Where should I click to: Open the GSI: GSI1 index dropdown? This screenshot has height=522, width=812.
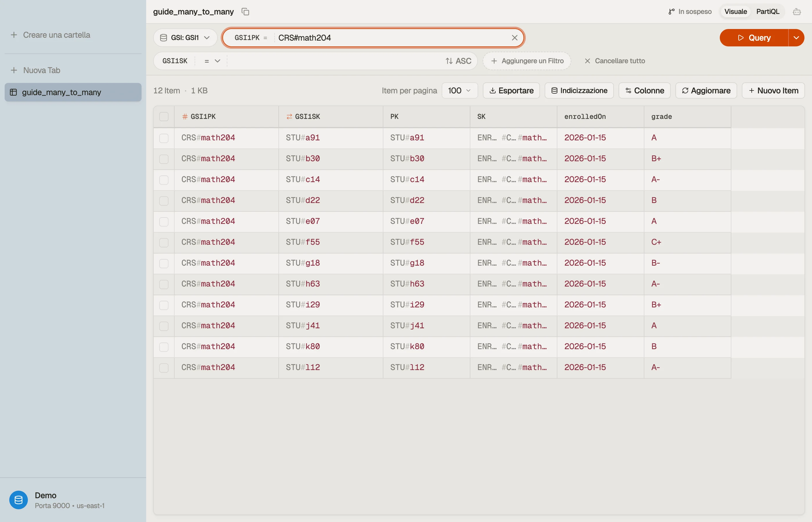[x=185, y=38]
